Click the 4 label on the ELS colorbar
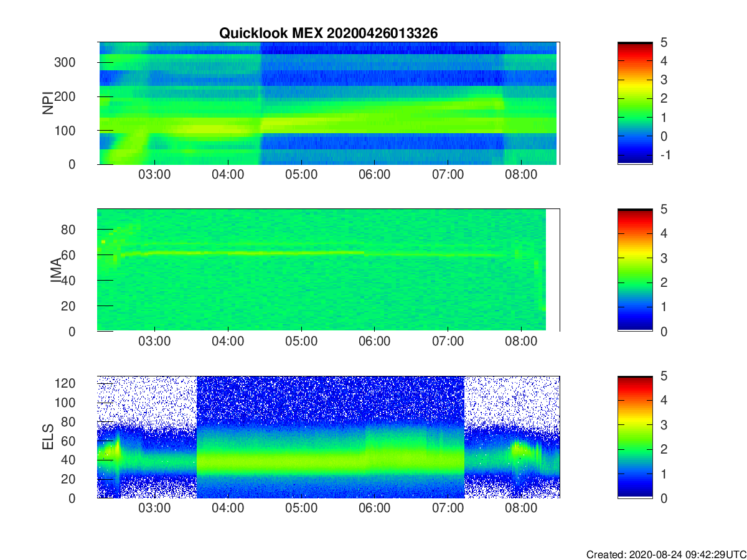Screen dimensions: 747x560 (x=664, y=400)
